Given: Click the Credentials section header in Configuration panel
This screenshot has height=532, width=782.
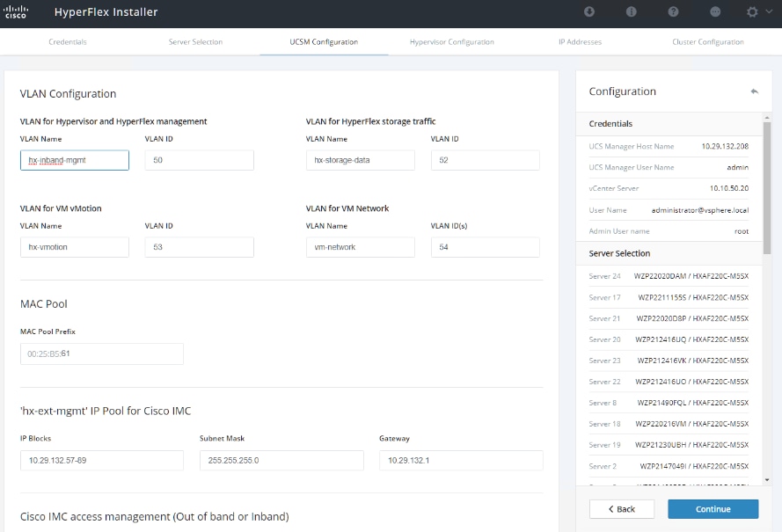Looking at the screenshot, I should point(669,124).
